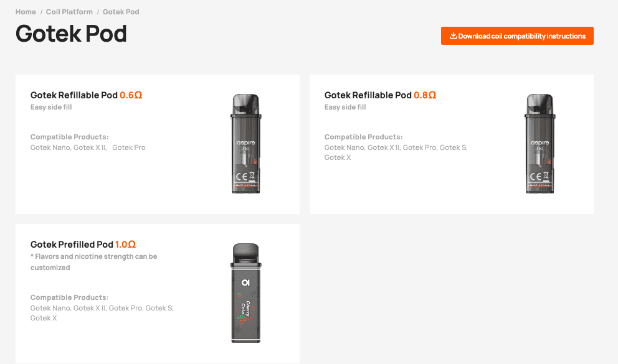Open Gotek Refillable Pod 0.6Ω title
The width and height of the screenshot is (618, 364).
click(x=87, y=95)
